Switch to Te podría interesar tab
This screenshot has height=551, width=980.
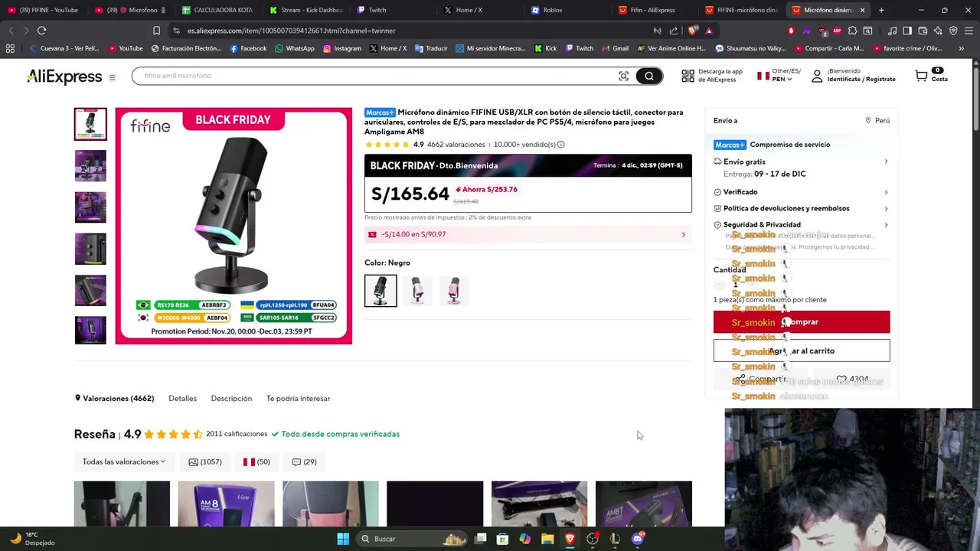click(298, 399)
